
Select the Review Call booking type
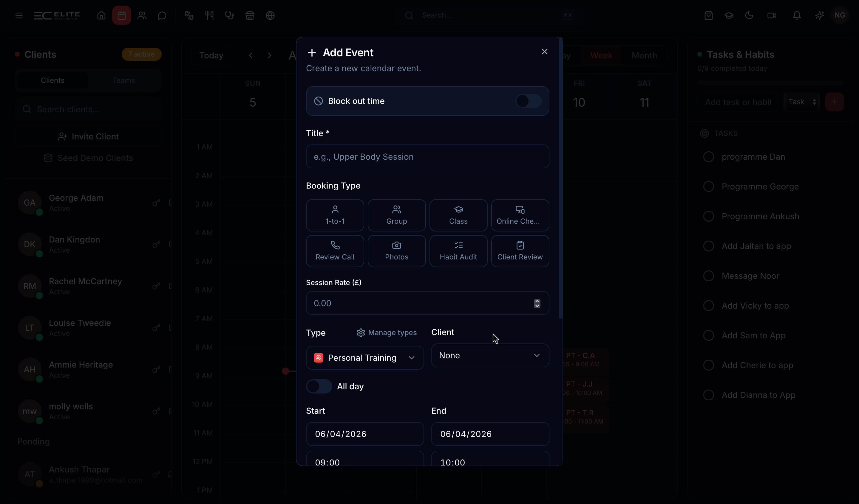(335, 251)
